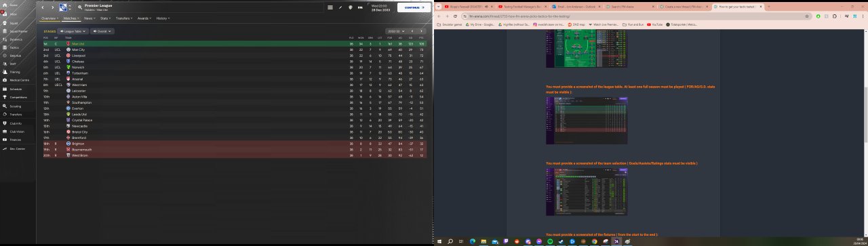Go to previous season in table
This screenshot has height=246, width=868.
[412, 31]
